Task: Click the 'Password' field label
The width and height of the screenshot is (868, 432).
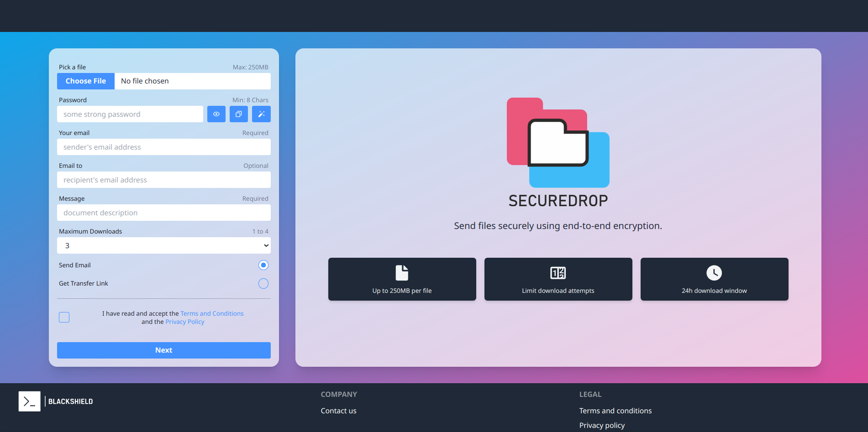Action: tap(73, 100)
